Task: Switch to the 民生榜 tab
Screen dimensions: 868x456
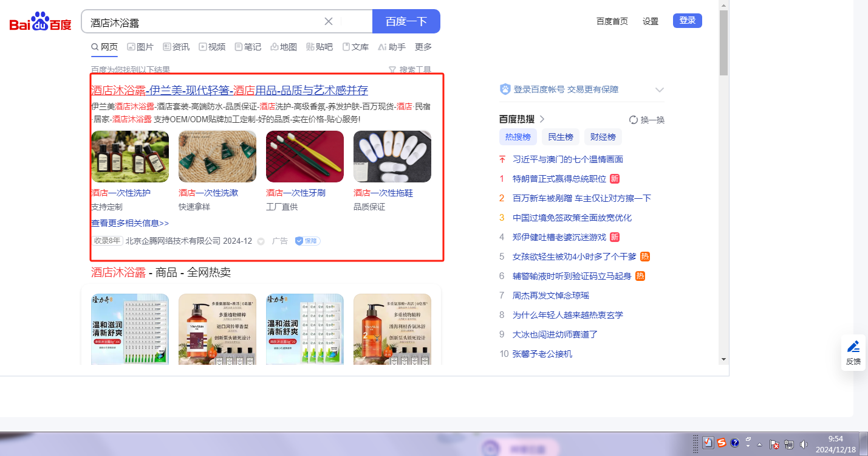Action: 561,137
